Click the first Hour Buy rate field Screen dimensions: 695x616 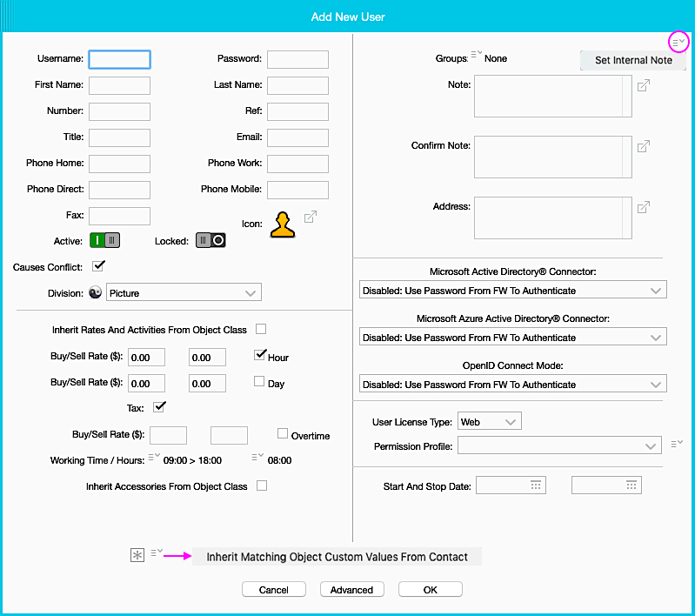point(147,357)
